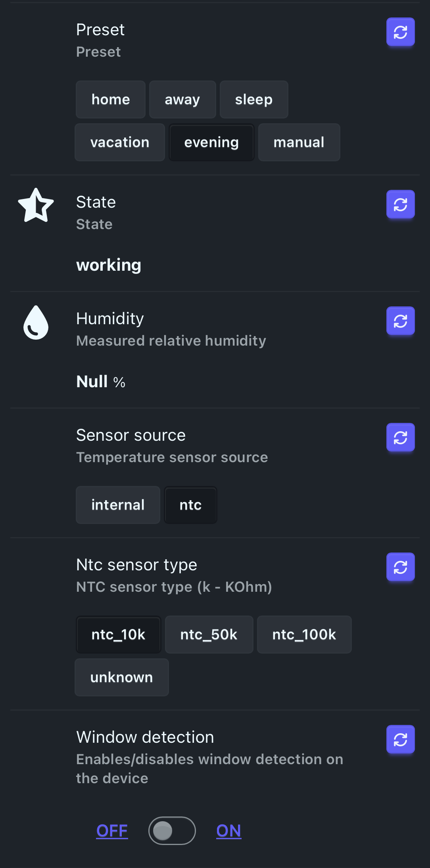Refresh the State value
This screenshot has width=430, height=868.
tap(400, 205)
